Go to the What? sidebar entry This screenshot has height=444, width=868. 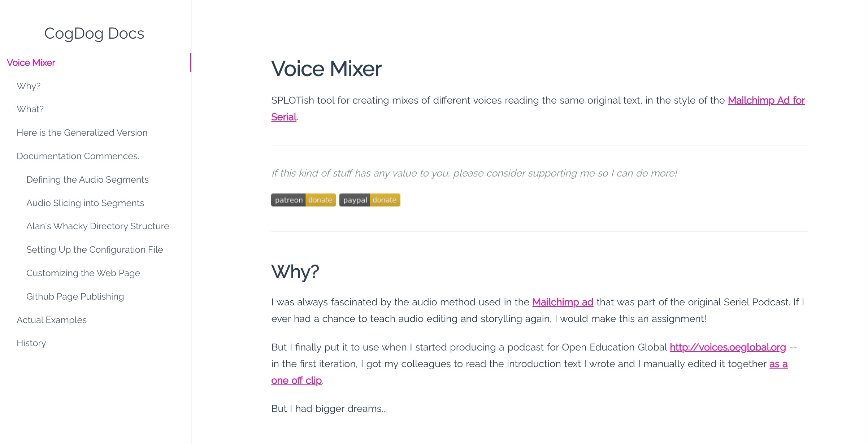30,109
